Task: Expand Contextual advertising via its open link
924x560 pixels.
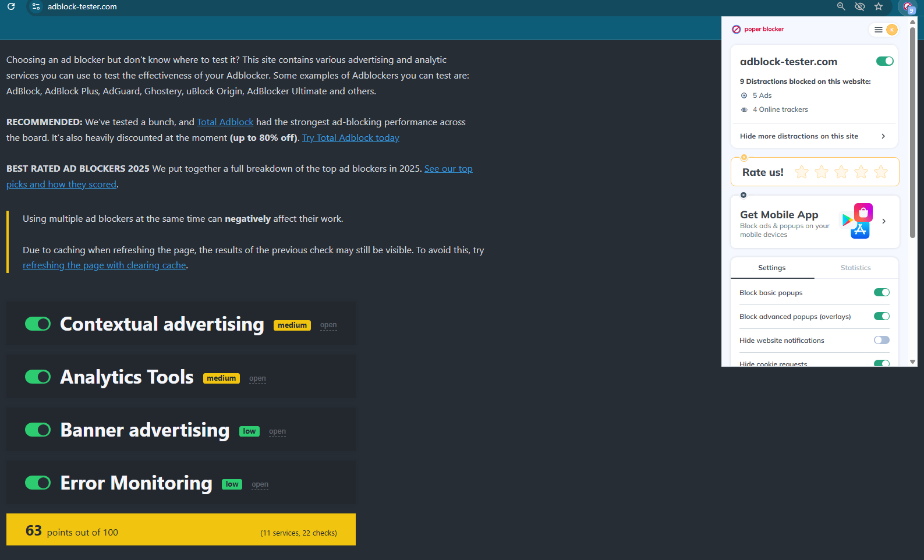Action: click(x=328, y=325)
